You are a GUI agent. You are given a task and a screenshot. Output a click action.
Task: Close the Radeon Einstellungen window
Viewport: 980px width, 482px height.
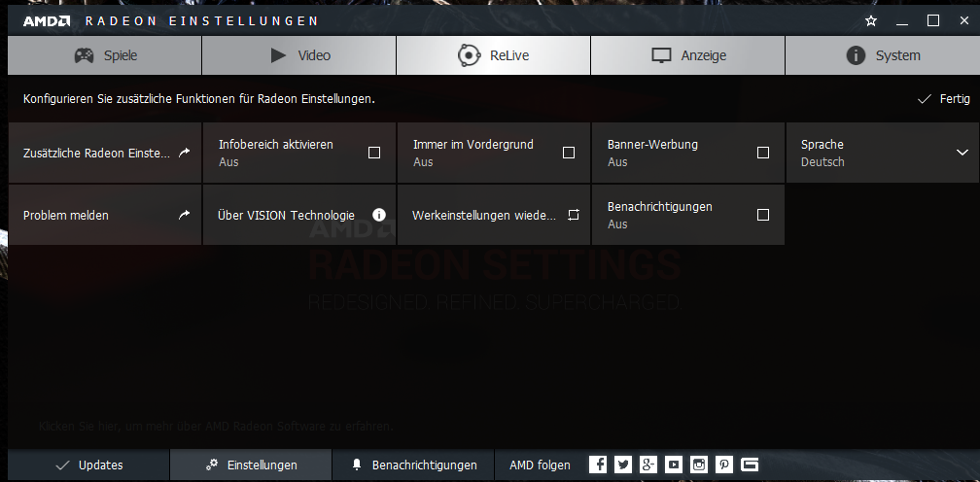964,20
